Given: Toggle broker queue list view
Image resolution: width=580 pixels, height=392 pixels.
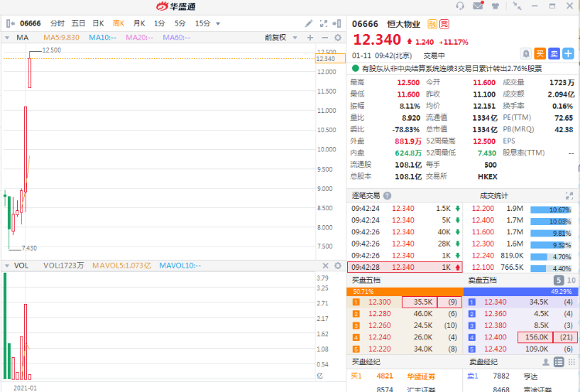Looking at the screenshot, I should tap(558, 361).
